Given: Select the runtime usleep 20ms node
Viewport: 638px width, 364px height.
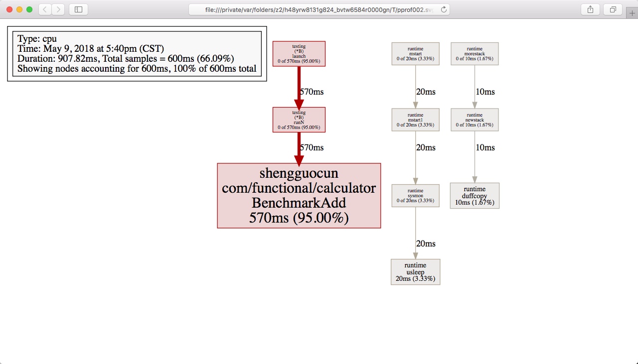Looking at the screenshot, I should click(415, 272).
